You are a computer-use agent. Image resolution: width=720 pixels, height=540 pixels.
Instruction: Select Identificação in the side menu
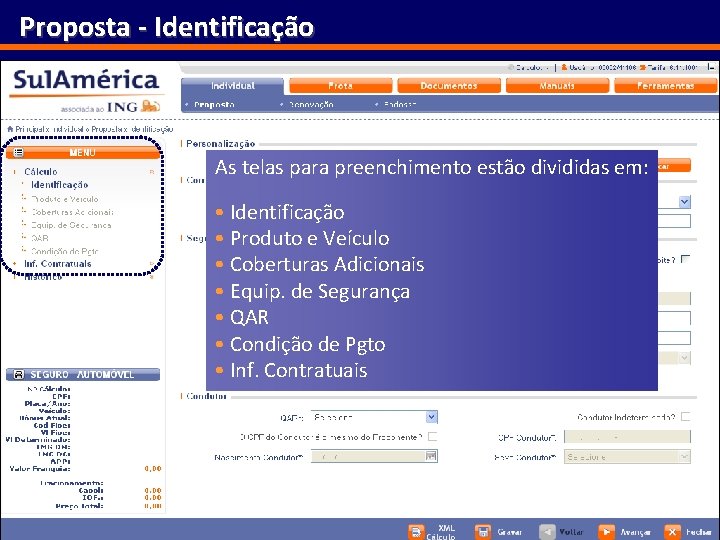[x=60, y=185]
